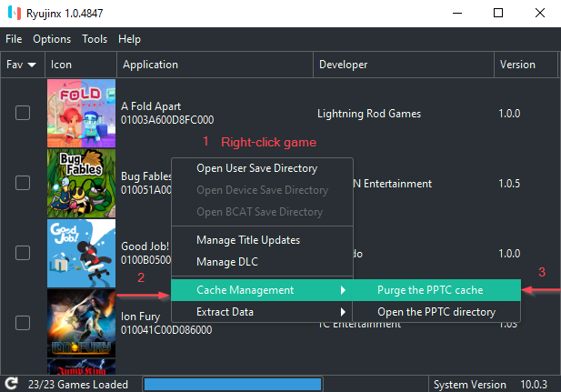Choose Open BCAT Save Directory

tap(262, 212)
